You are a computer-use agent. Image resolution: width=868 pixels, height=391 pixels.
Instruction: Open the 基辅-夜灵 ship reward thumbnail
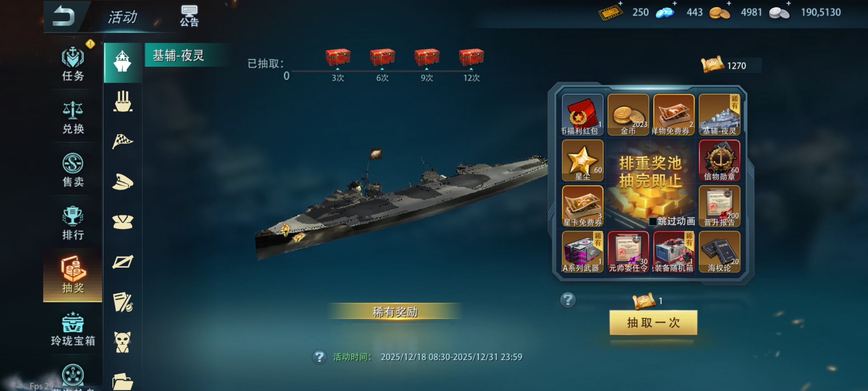click(x=719, y=115)
